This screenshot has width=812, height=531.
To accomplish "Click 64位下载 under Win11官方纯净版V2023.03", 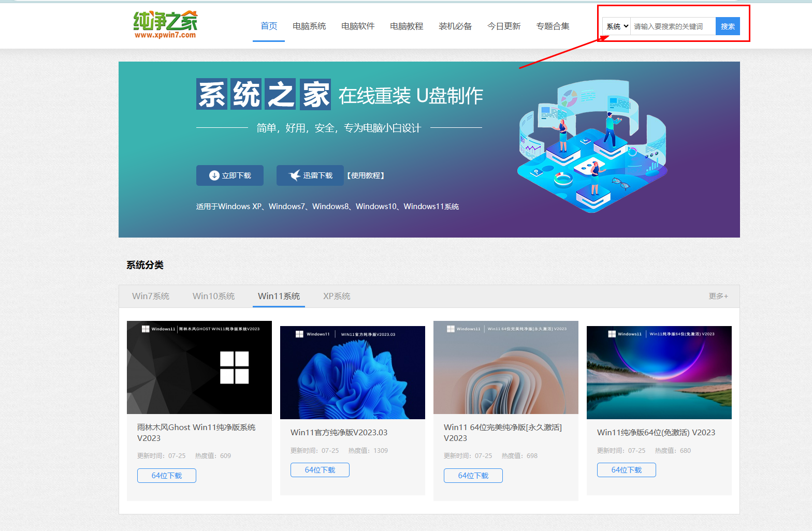I will (x=320, y=470).
